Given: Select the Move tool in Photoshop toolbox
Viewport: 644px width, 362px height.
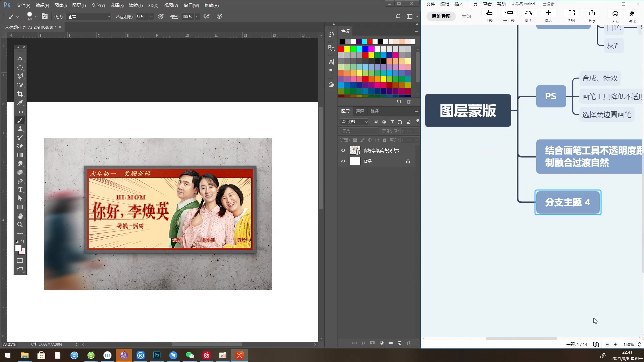Looking at the screenshot, I should pos(20,59).
